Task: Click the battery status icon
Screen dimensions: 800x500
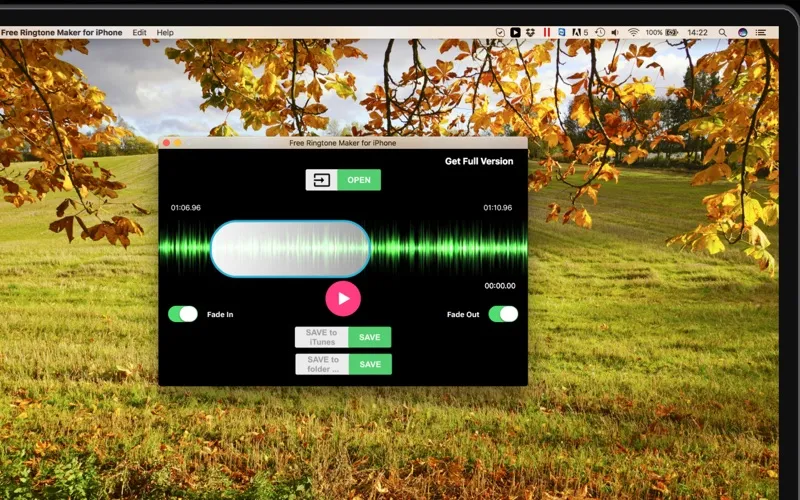Action: coord(672,32)
